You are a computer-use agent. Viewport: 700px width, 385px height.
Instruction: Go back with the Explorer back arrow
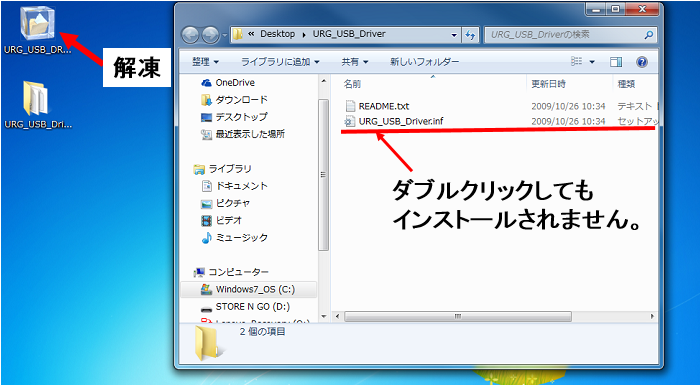click(190, 35)
